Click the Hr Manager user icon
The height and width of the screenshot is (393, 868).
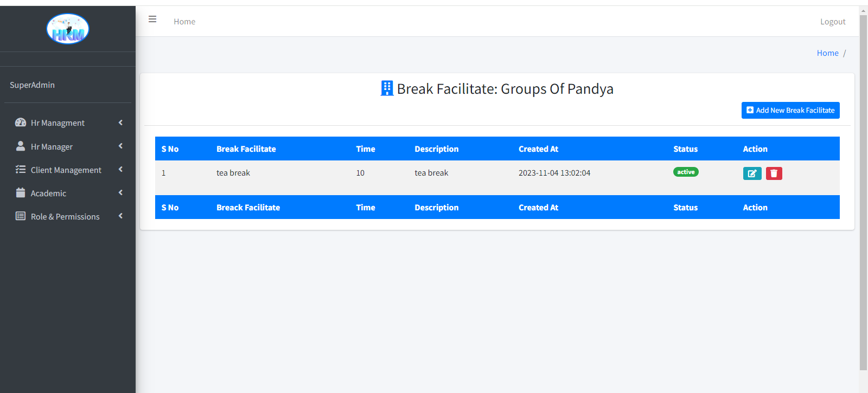[21, 146]
